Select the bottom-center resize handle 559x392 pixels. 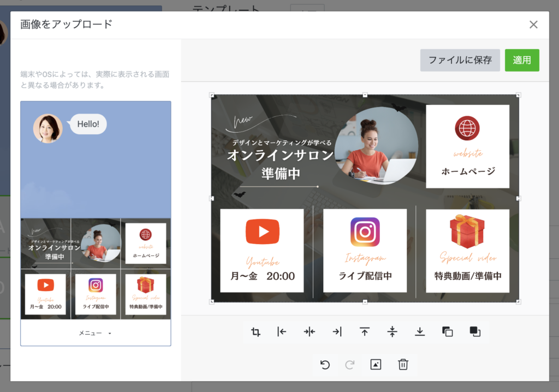[x=365, y=302]
